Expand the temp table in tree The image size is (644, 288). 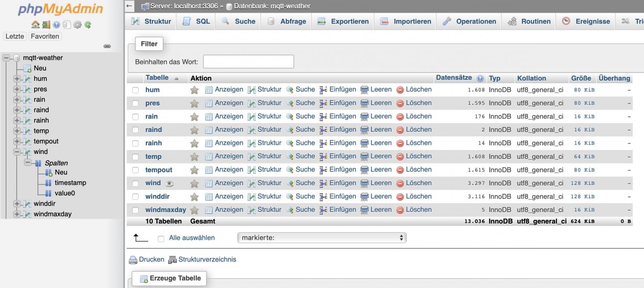point(17,131)
